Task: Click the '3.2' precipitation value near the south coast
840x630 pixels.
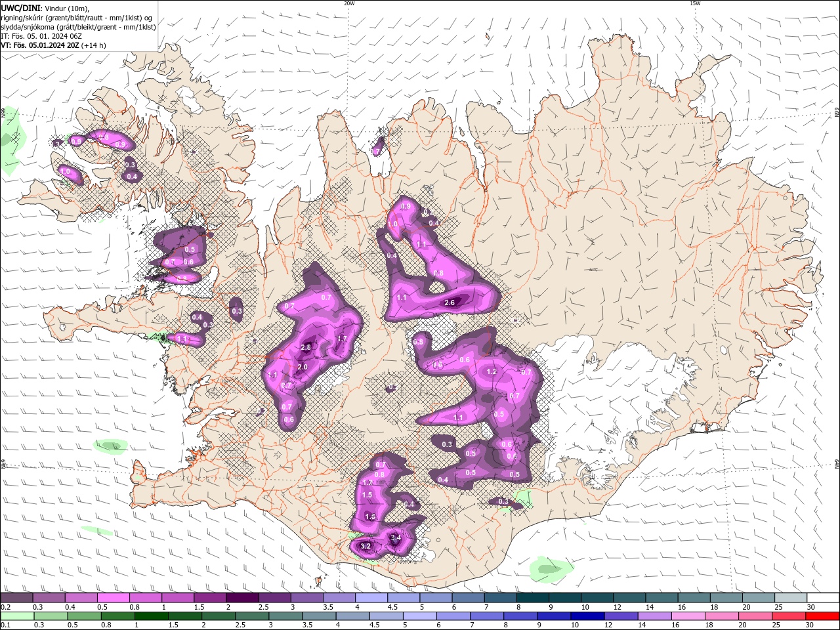Action: [366, 546]
